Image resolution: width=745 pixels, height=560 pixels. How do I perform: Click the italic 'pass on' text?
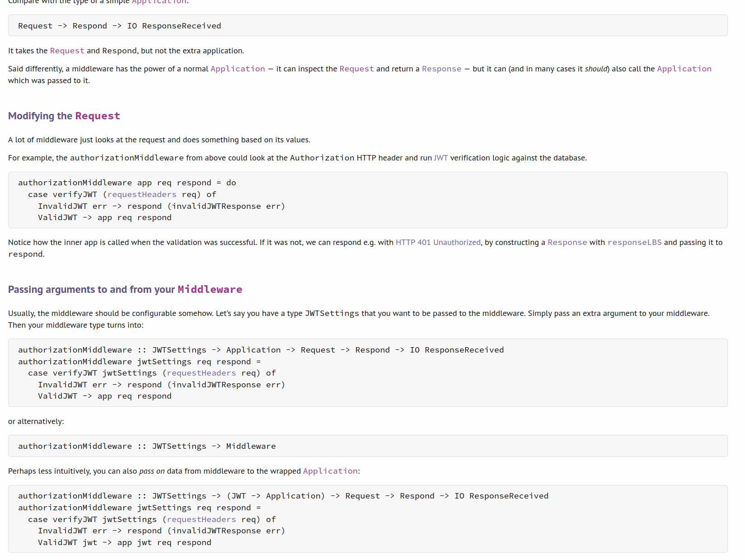pos(152,471)
